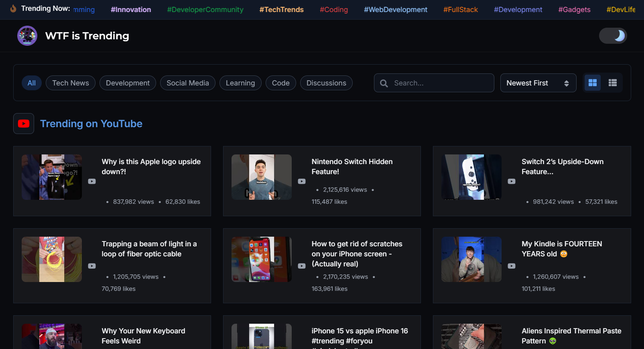Click the '62,830 likes' count
Viewport: 644px width, 349px height.
(183, 202)
